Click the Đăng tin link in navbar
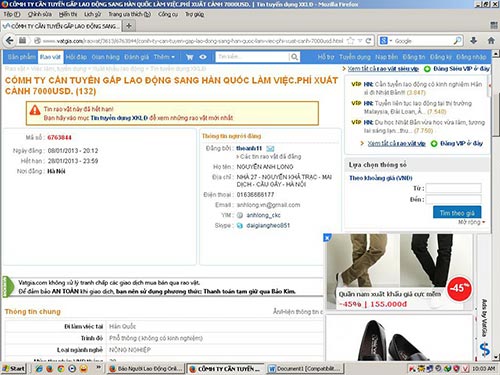The width and height of the screenshot is (500, 375). pos(413,57)
